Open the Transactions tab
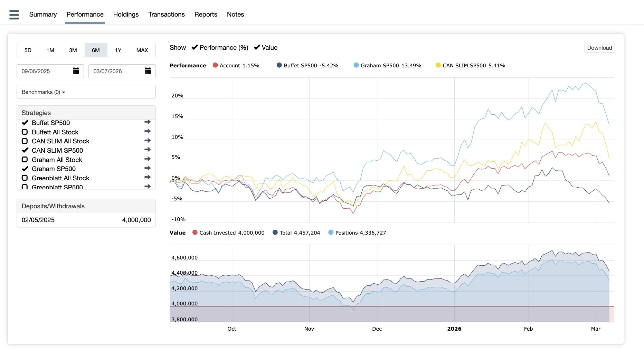This screenshot has height=360, width=644. point(167,15)
